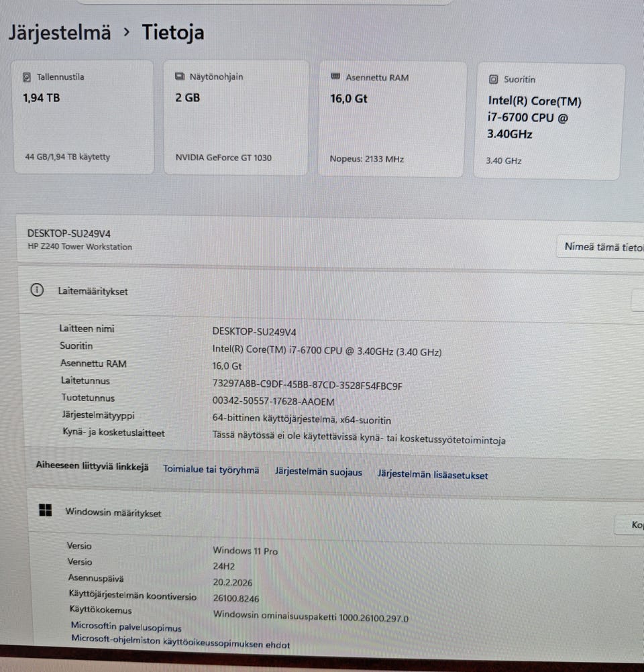Select the HP Z240 Tower Workstation text
This screenshot has height=672, width=644.
click(x=80, y=246)
